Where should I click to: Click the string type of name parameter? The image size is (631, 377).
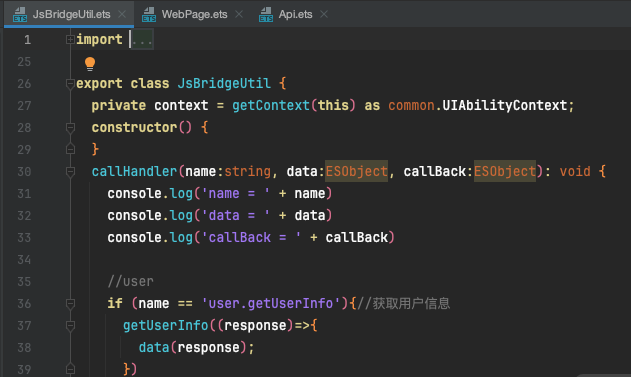click(x=247, y=172)
